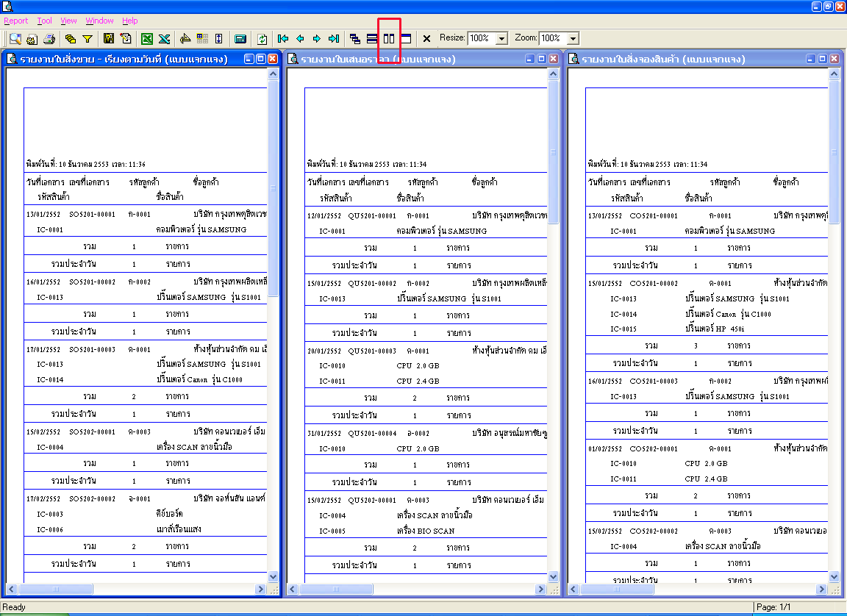Click the printer icon in toolbar
Viewport: 847px width, 616px height.
pyautogui.click(x=49, y=39)
